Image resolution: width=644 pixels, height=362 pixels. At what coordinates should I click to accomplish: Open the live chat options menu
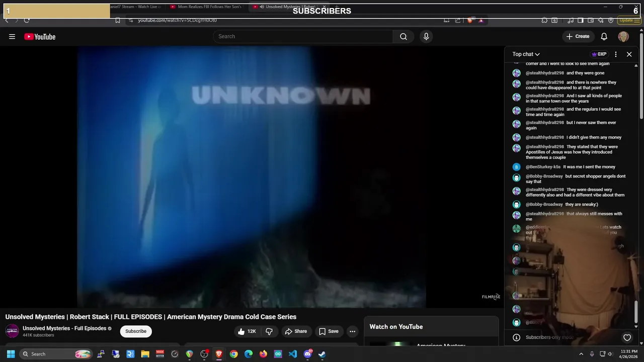616,54
